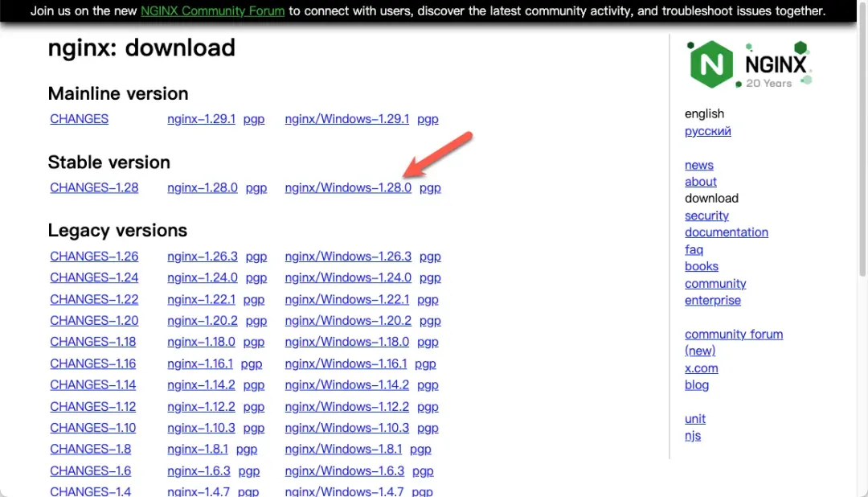Download nginx/Windows-1.12.2
Viewport: 868px width, 497px height.
pyautogui.click(x=346, y=407)
